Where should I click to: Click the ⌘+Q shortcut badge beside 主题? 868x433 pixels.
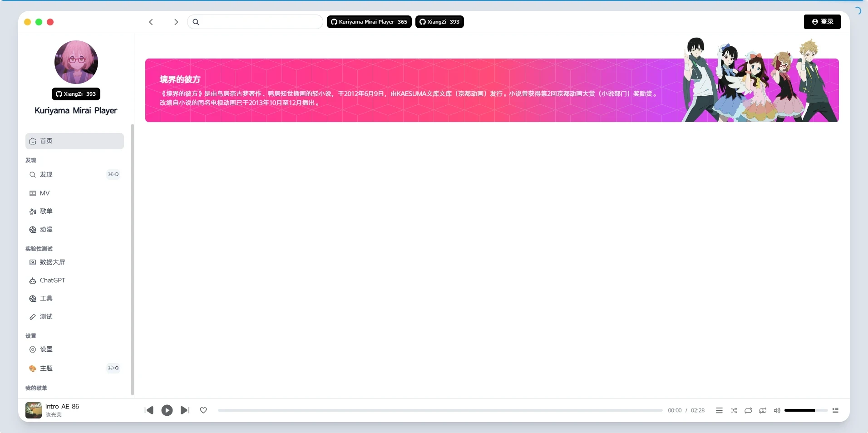click(113, 368)
